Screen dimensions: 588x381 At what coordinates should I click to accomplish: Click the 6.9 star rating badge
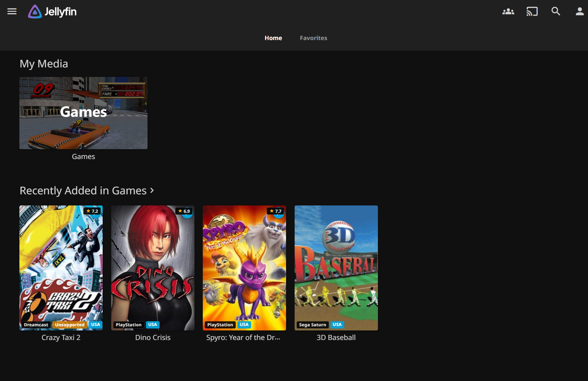[x=184, y=211]
